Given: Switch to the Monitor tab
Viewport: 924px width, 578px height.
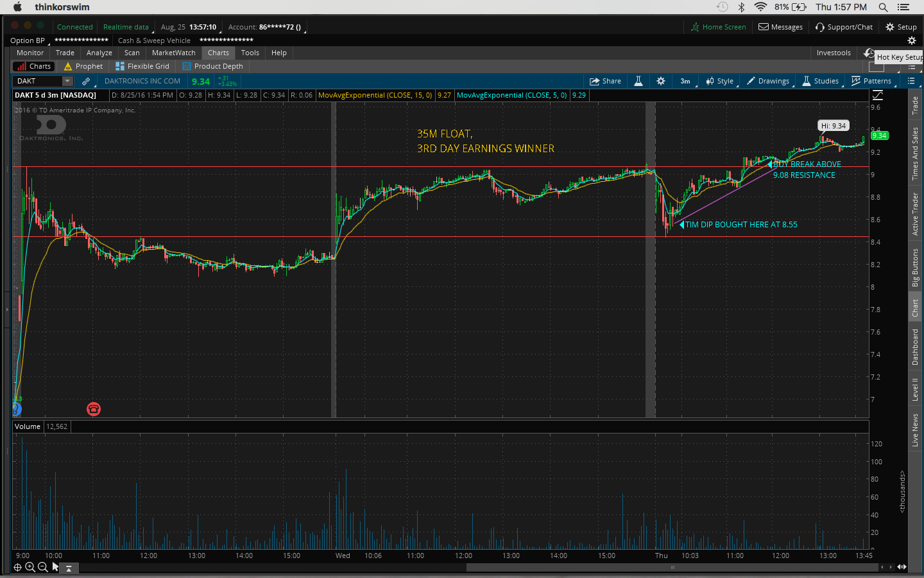Looking at the screenshot, I should point(30,53).
